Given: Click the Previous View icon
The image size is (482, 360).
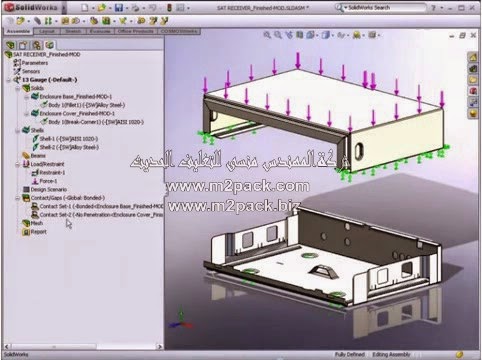Looking at the screenshot, I should 289,35.
